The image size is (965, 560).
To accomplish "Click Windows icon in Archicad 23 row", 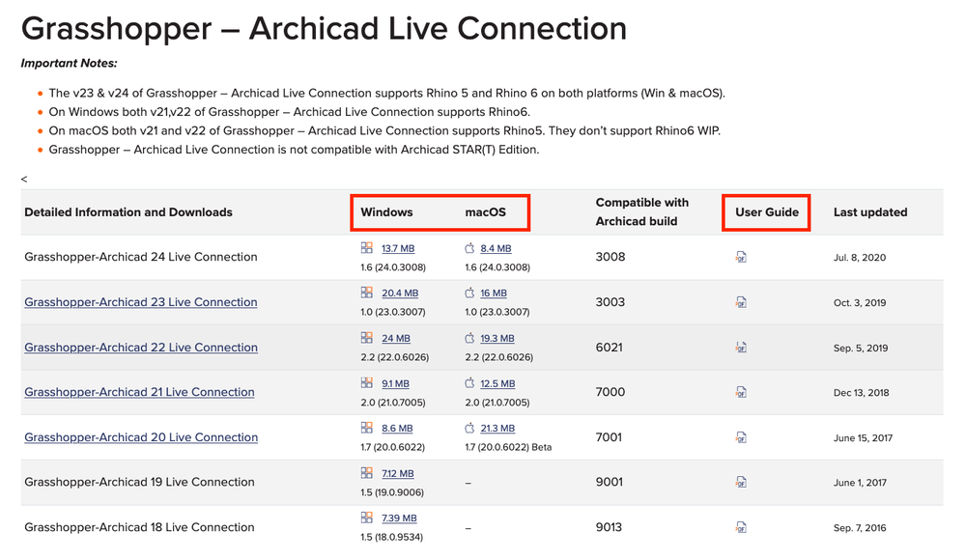I will (x=367, y=293).
